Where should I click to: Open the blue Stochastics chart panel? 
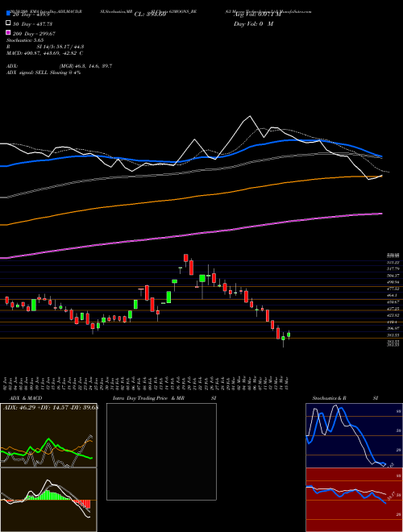354,435
